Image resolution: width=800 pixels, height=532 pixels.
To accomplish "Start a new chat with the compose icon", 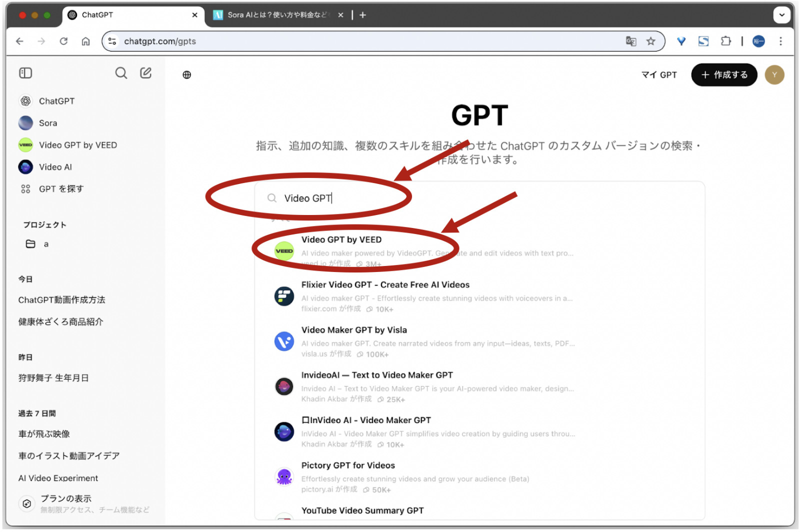I will point(145,73).
